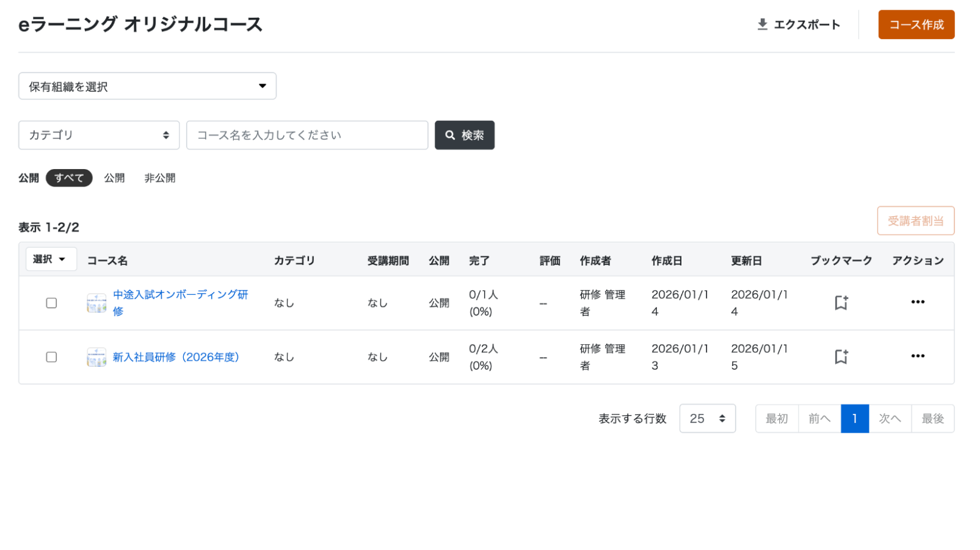The image size is (980, 550).
Task: Open the 中途入試オンボーディング研修 course link
Action: 180,303
